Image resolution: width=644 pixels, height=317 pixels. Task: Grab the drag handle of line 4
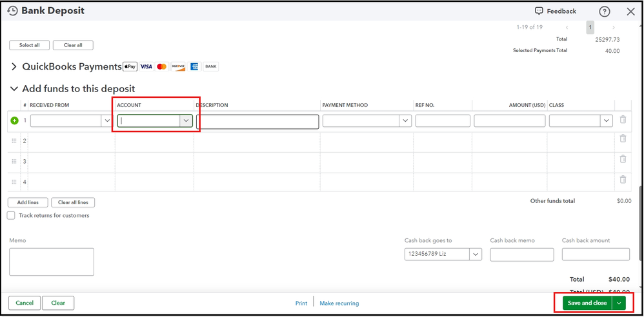(14, 182)
